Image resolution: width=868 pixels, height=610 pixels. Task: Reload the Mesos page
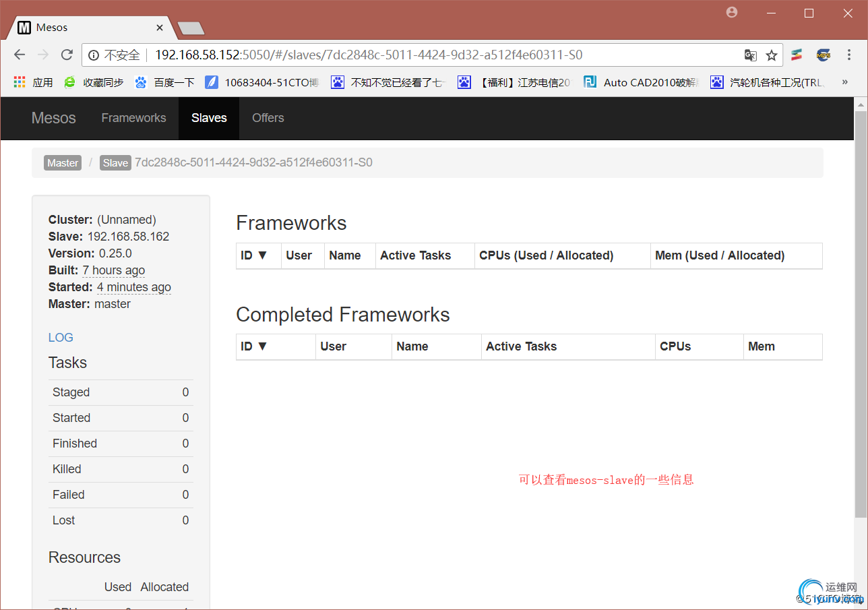point(67,55)
